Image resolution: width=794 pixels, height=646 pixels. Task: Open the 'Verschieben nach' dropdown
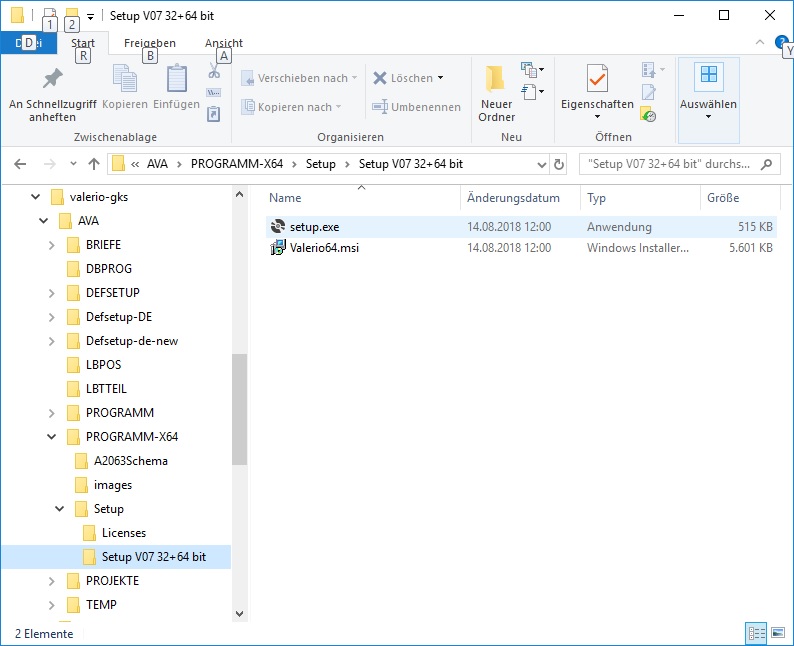coord(301,78)
